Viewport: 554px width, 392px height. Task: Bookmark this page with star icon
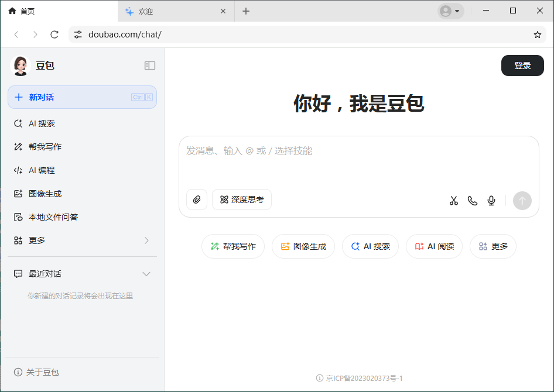(537, 35)
